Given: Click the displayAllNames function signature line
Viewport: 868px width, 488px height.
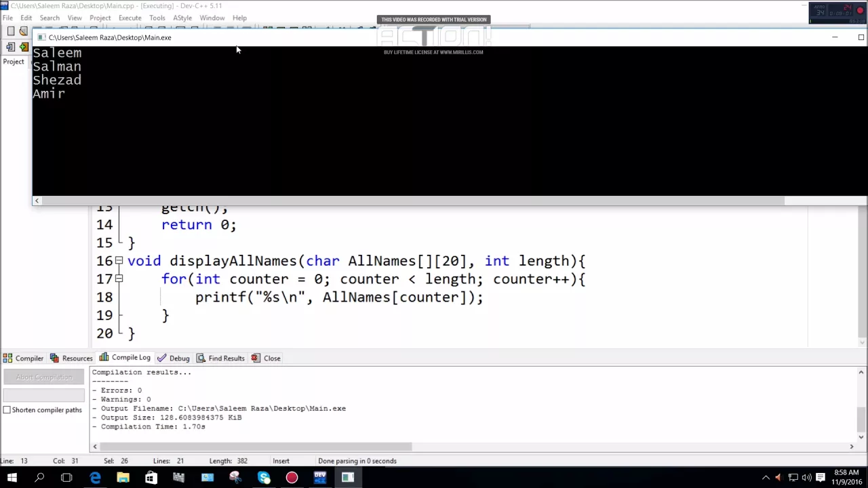Looking at the screenshot, I should coord(356,261).
